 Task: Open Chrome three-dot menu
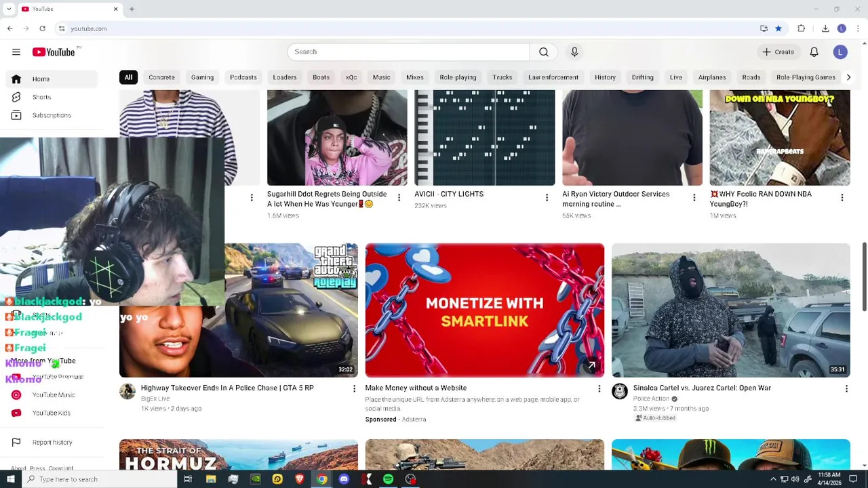click(859, 28)
